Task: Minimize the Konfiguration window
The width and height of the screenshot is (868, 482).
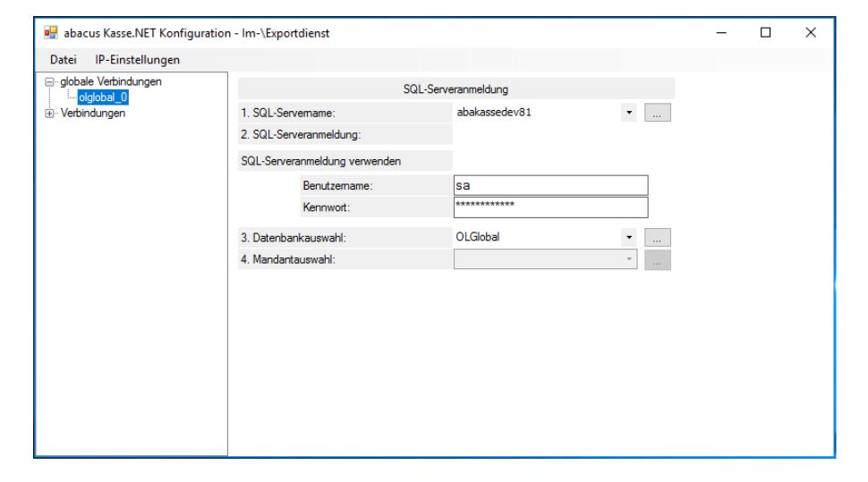Action: (x=725, y=33)
